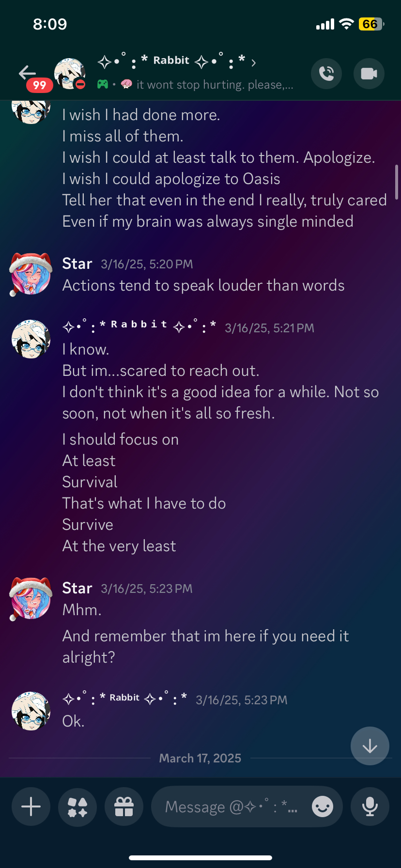Tap Rabbit's avatar beside the "Ok." message
This screenshot has width=401, height=868.
coord(31,711)
